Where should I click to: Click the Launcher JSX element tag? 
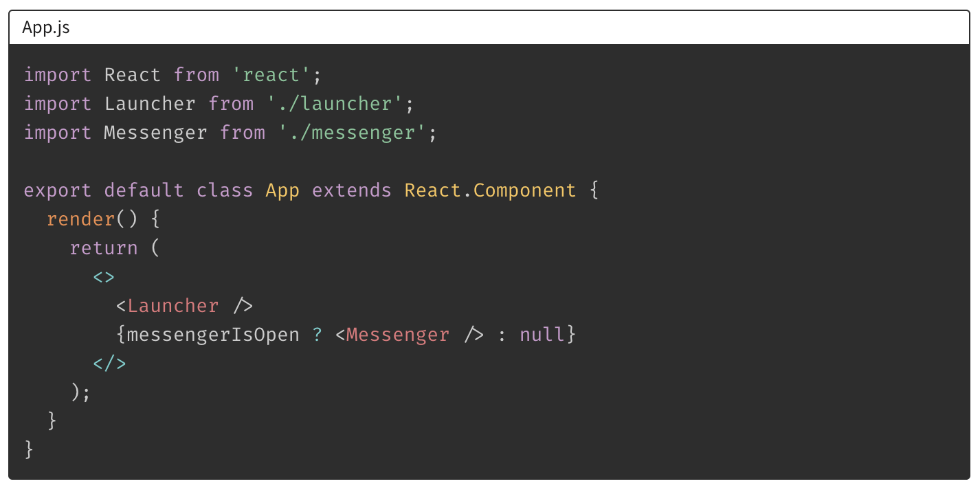pos(173,306)
